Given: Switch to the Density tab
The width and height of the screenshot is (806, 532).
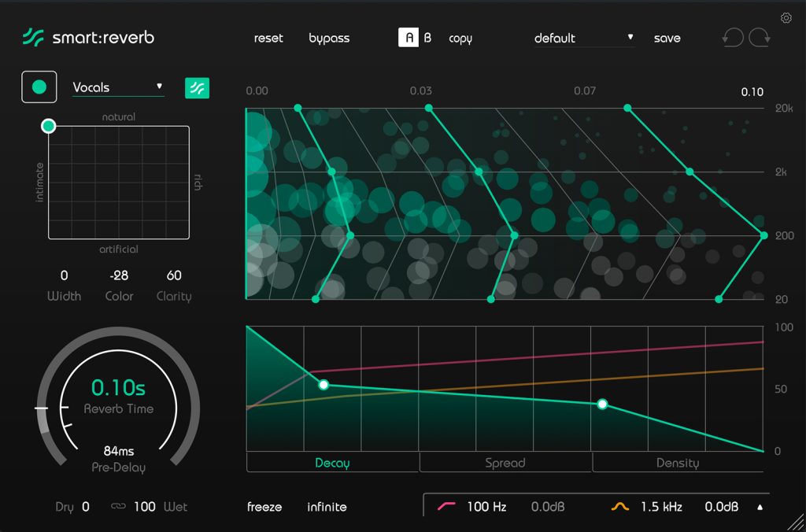Looking at the screenshot, I should pyautogui.click(x=678, y=463).
